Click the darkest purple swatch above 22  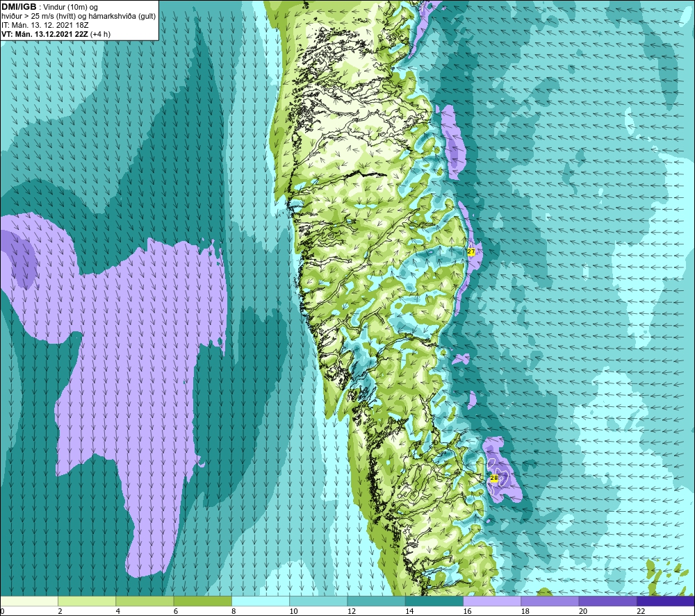coord(665,601)
